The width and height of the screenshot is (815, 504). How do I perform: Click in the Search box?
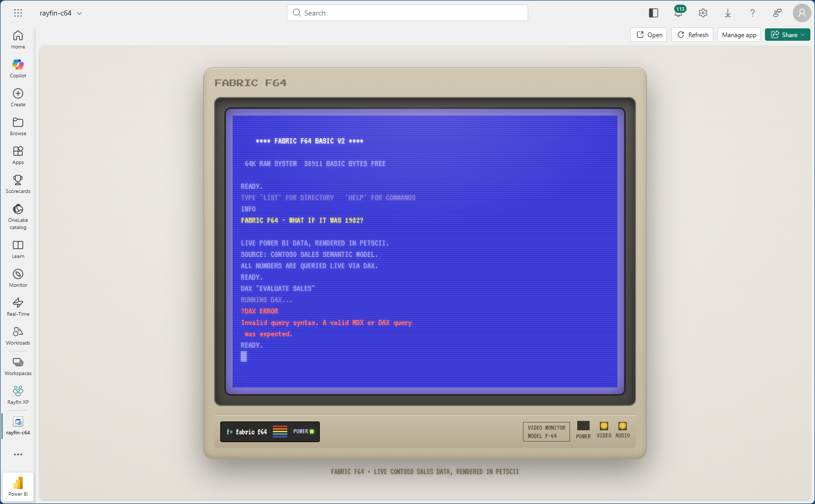[407, 13]
